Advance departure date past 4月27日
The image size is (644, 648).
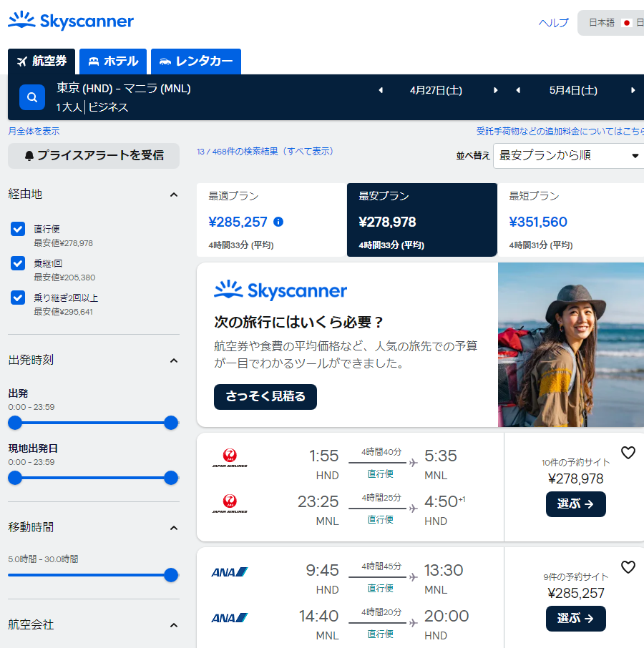coord(495,90)
